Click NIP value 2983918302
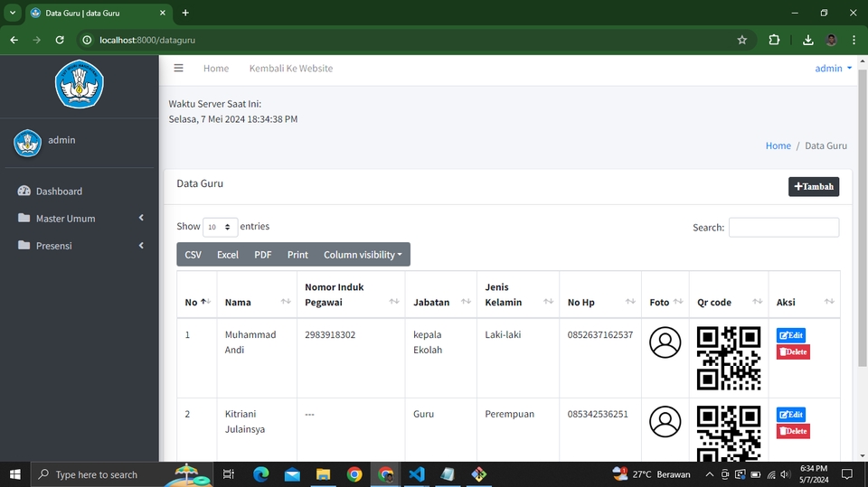The image size is (868, 487). 330,334
